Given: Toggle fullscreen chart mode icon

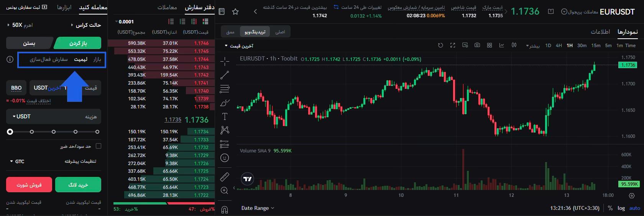Looking at the screenshot, I should (x=452, y=45).
